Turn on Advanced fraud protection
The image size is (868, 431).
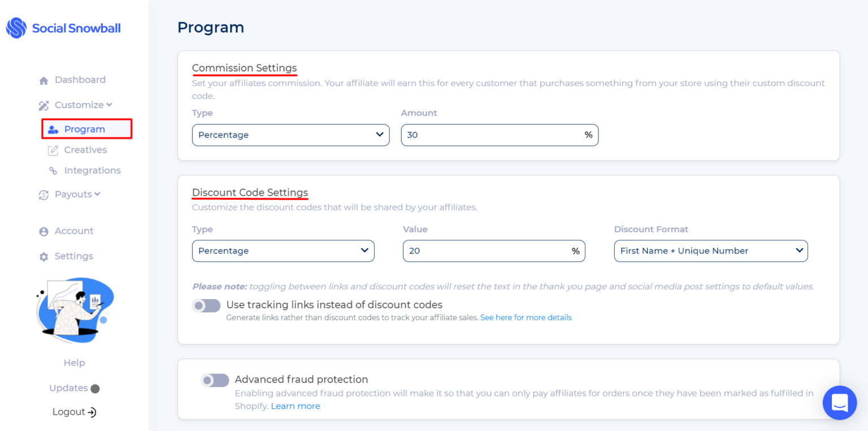coord(215,380)
